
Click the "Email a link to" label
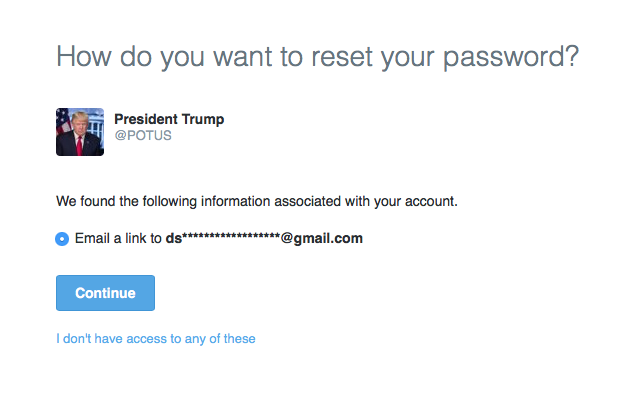pyautogui.click(x=118, y=238)
